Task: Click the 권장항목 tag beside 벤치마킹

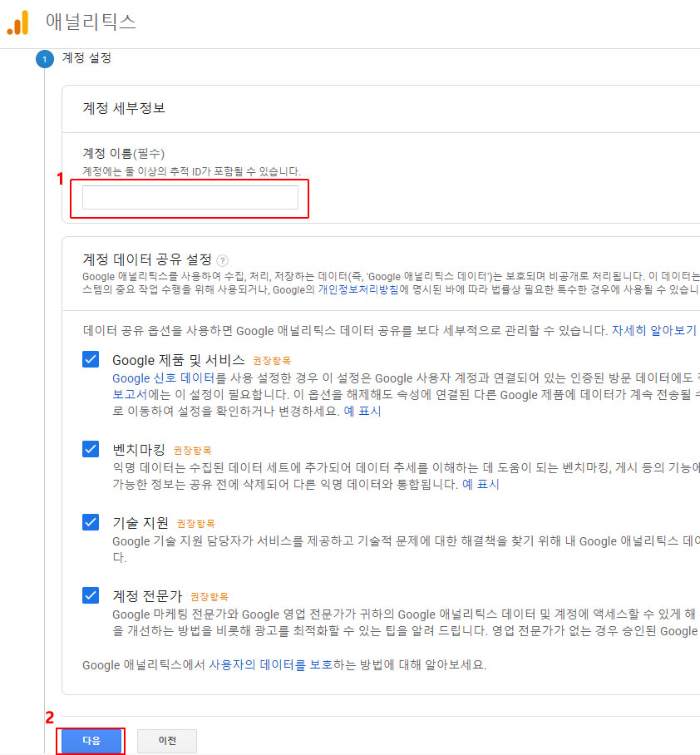Action: 192,451
